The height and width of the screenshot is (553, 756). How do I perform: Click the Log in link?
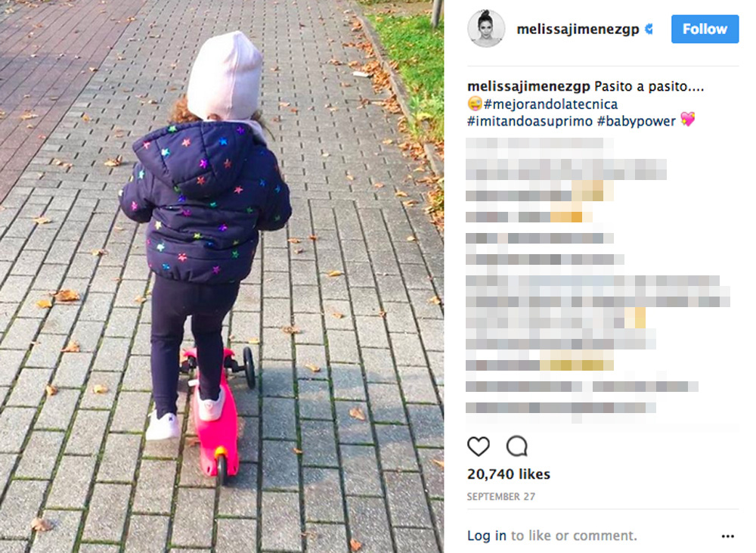pos(486,536)
